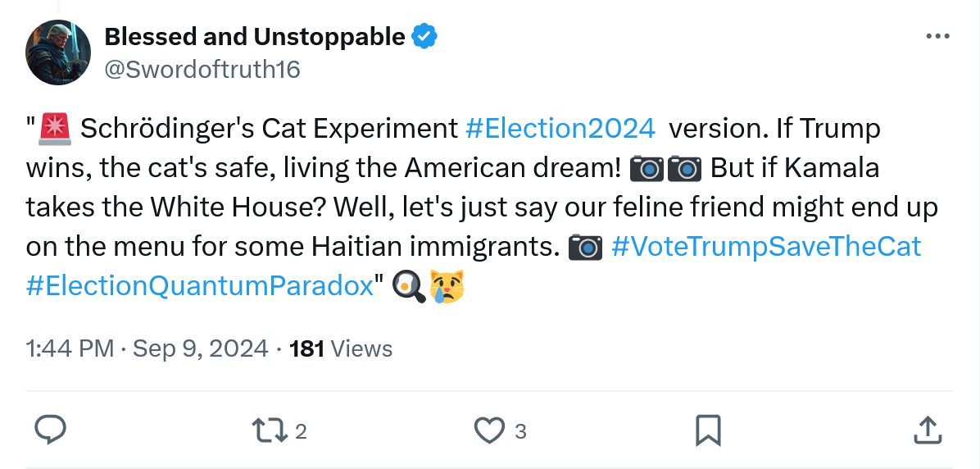Click the frying pan egg emoji
This screenshot has width=980, height=469.
[x=410, y=286]
